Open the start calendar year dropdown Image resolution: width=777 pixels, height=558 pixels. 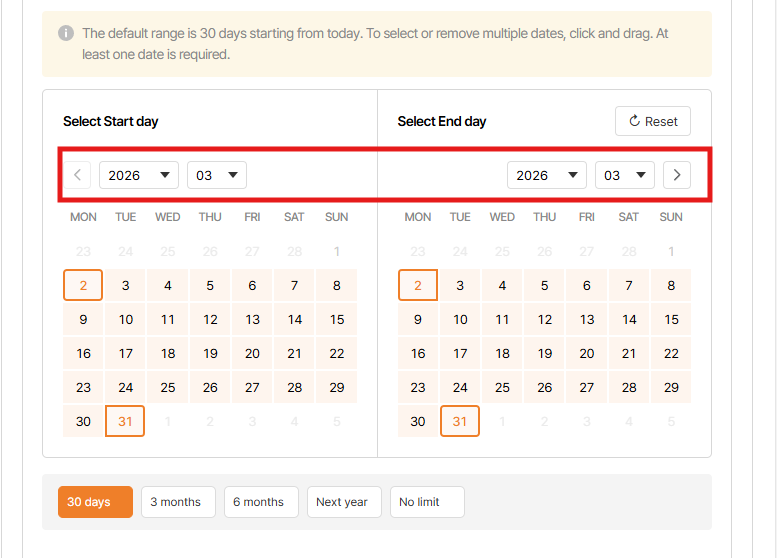click(138, 175)
